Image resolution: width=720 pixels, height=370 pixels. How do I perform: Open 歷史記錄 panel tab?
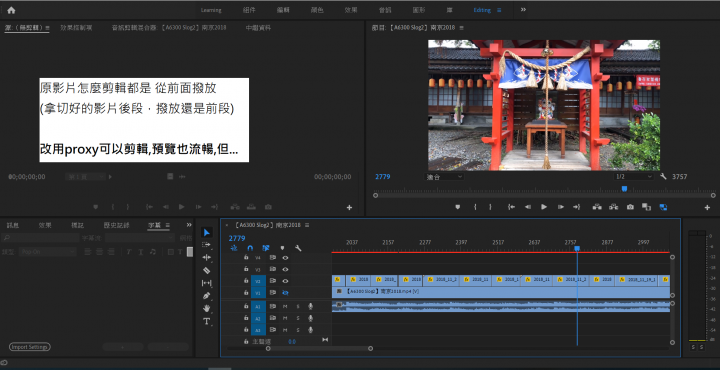(x=117, y=225)
